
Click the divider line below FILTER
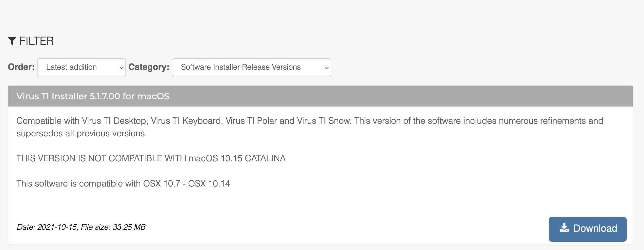tap(320, 50)
